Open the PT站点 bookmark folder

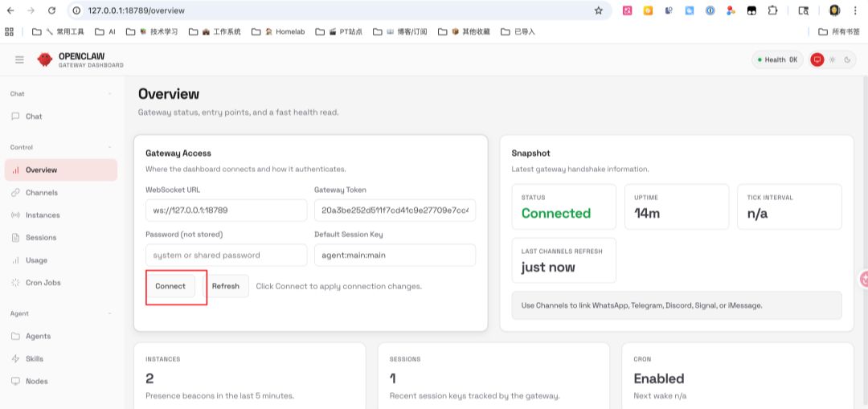339,31
